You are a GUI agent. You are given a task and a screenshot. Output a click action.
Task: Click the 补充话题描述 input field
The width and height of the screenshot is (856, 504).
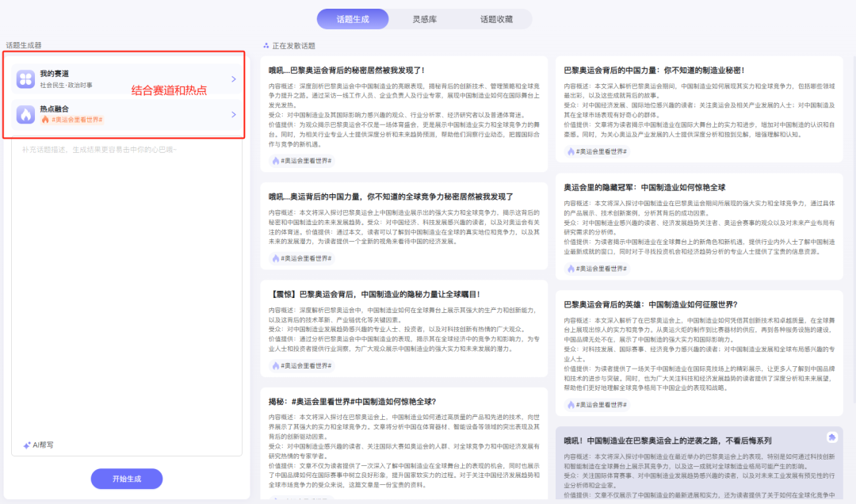coord(127,182)
